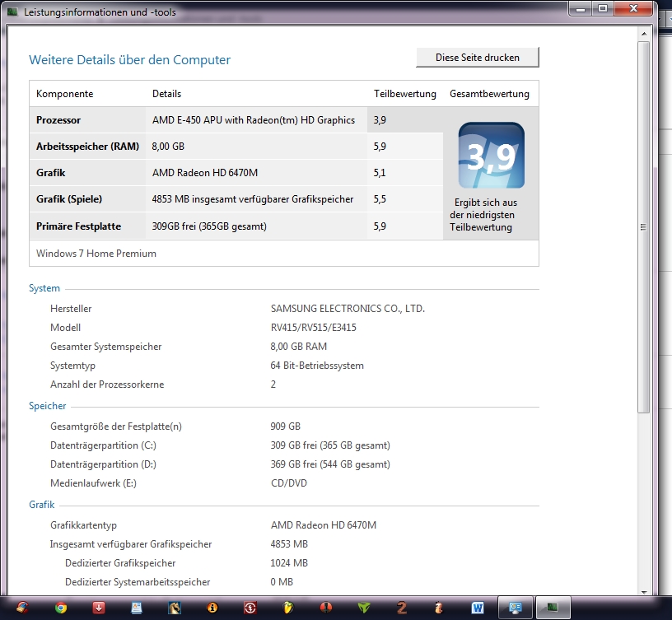Screen dimensions: 672x620
Task: Click the 'Gesamtbewertung' column header
Action: [489, 94]
